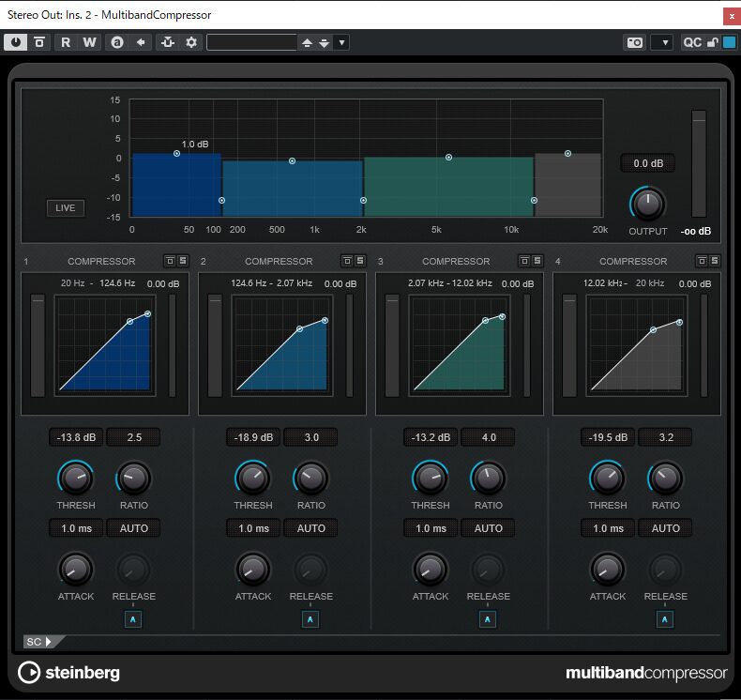The height and width of the screenshot is (700, 741).
Task: Solo compressor band 3
Action: point(537,261)
